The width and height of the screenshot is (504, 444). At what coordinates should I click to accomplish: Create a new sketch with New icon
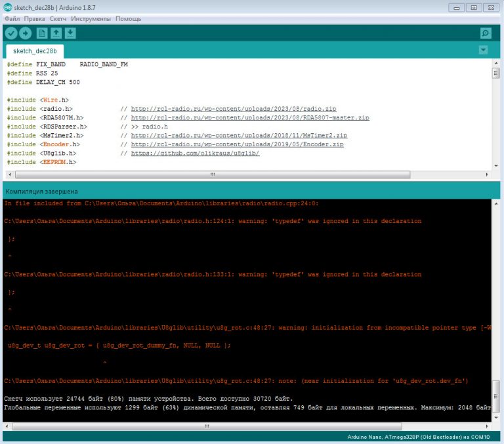(43, 33)
